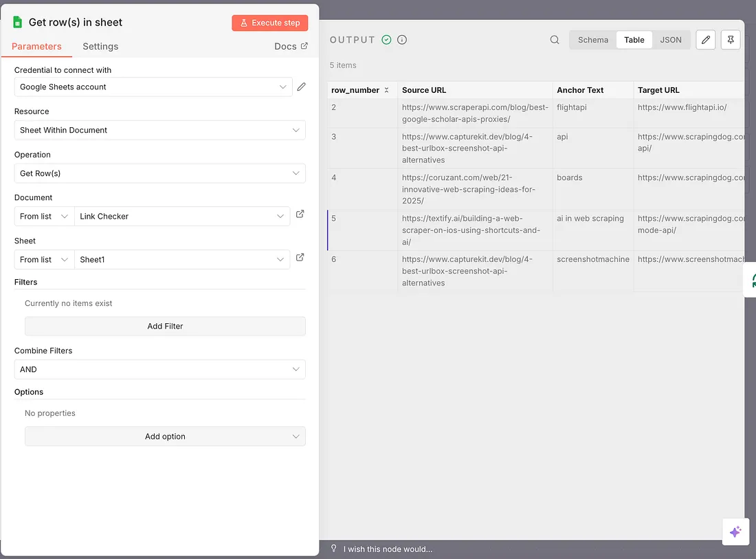756x559 pixels.
Task: Select the Table output view
Action: tap(634, 40)
